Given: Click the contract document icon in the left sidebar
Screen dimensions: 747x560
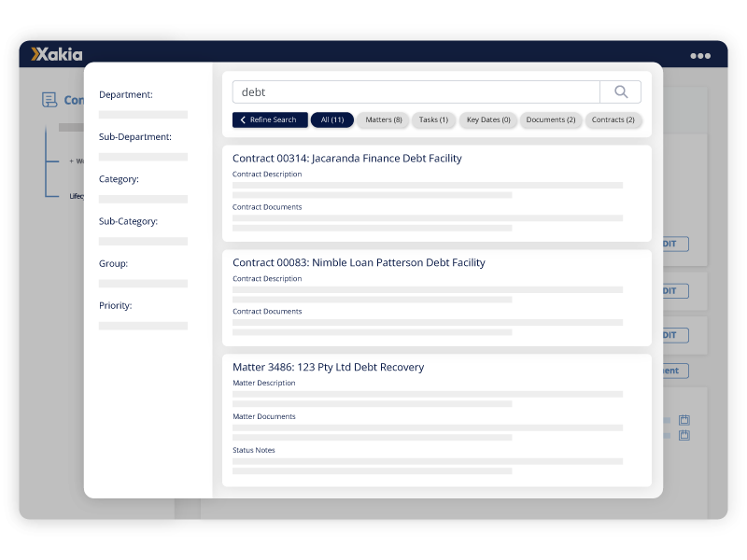Looking at the screenshot, I should click(x=49, y=99).
